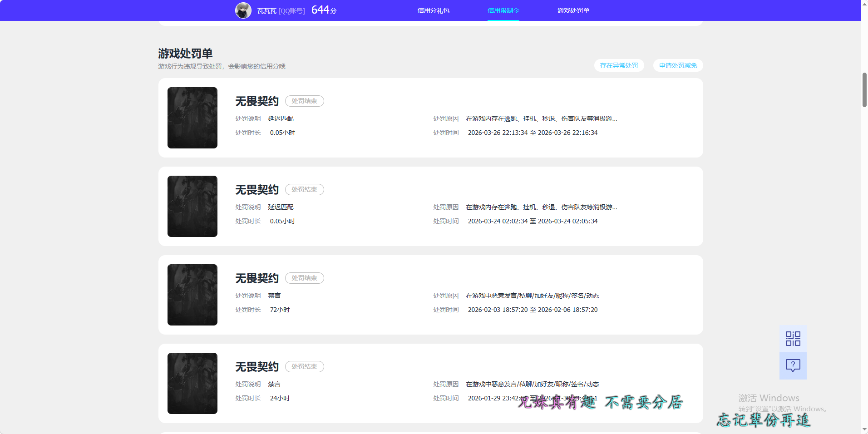Click the scrollbar up arrow
Viewport: 868px width, 434px height.
(863, 4)
